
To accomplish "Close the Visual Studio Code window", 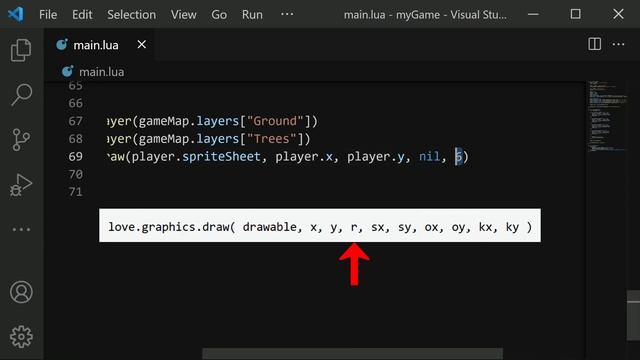I will coord(618,14).
